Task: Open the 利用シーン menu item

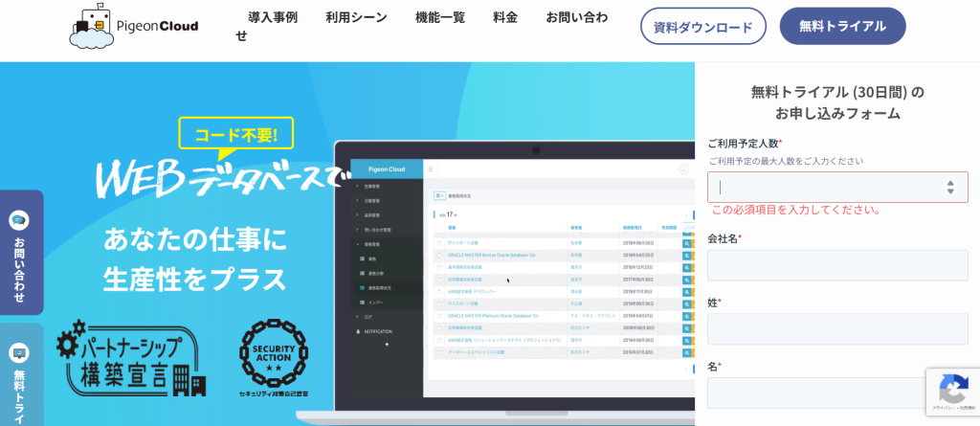Action: pos(356,17)
